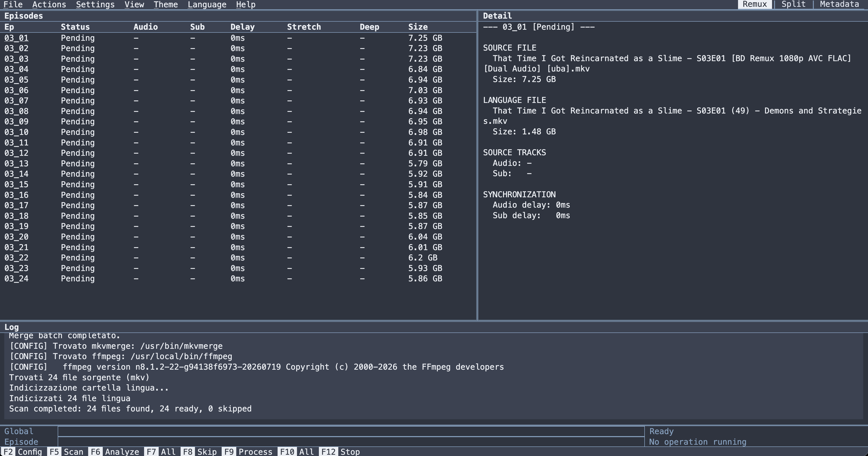Screen dimensions: 868x456
Task: Select episode row 03_14
Action: coord(238,174)
